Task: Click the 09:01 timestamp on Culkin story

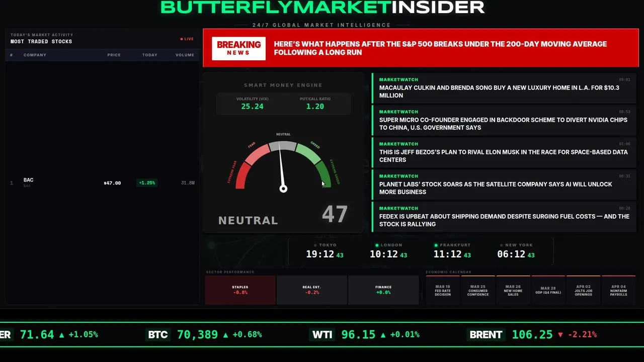Action: click(x=624, y=79)
